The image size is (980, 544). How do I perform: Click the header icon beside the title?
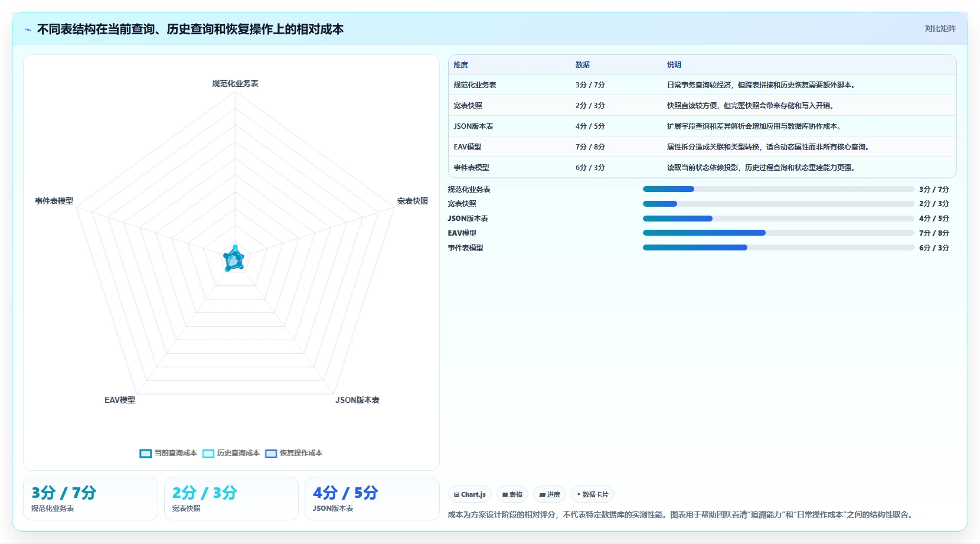(28, 30)
